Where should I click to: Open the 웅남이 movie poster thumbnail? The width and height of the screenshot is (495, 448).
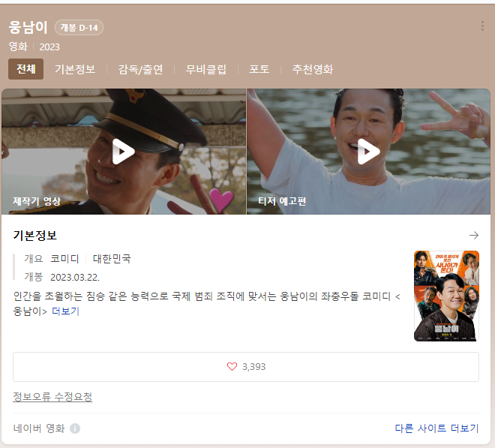446,296
